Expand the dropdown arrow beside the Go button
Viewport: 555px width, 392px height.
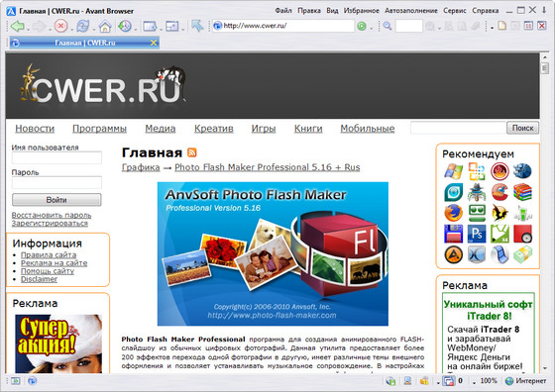(371, 29)
